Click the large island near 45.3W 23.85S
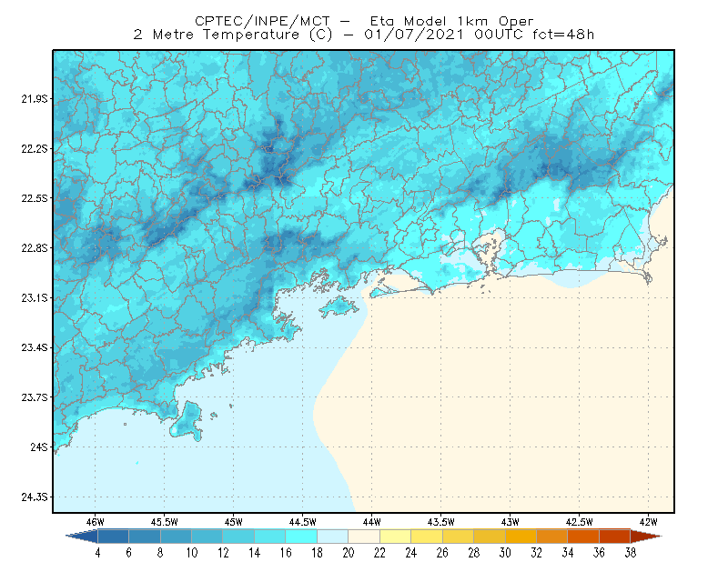Screen dimensions: 728x562 pos(187,421)
